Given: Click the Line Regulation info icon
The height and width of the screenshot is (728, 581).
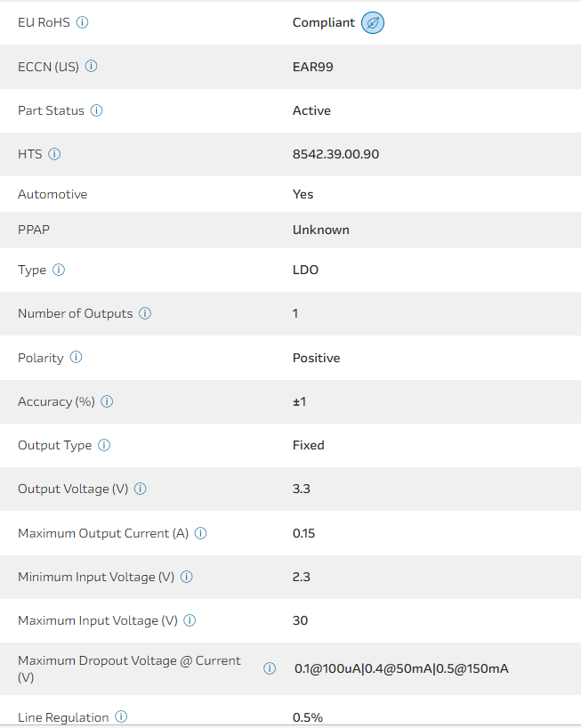Looking at the screenshot, I should click(121, 716).
